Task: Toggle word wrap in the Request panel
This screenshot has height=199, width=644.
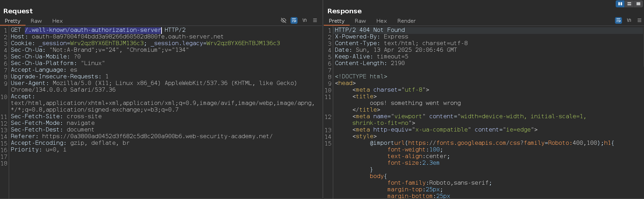Action: [294, 20]
